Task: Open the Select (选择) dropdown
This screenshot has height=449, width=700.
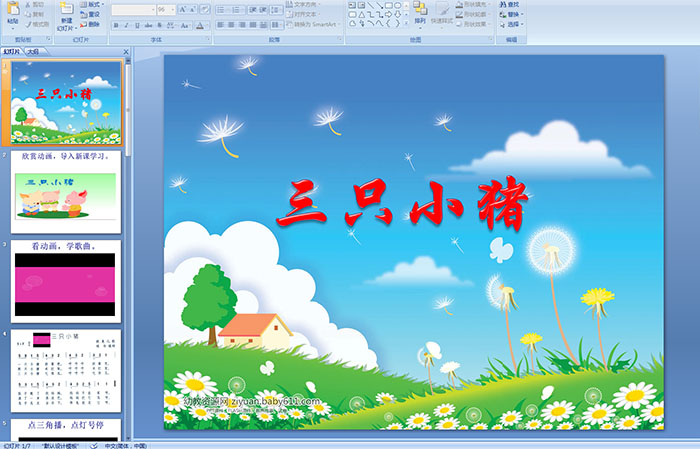Action: [x=513, y=24]
